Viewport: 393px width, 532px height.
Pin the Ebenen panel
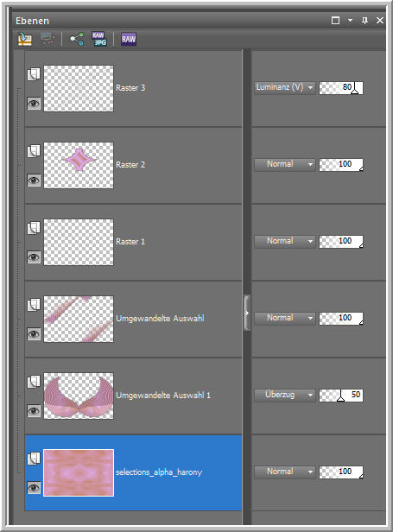point(364,21)
